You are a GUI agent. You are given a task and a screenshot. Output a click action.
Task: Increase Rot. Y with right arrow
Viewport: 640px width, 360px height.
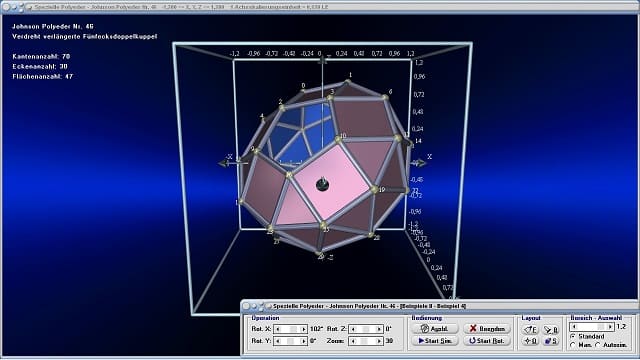(303, 341)
